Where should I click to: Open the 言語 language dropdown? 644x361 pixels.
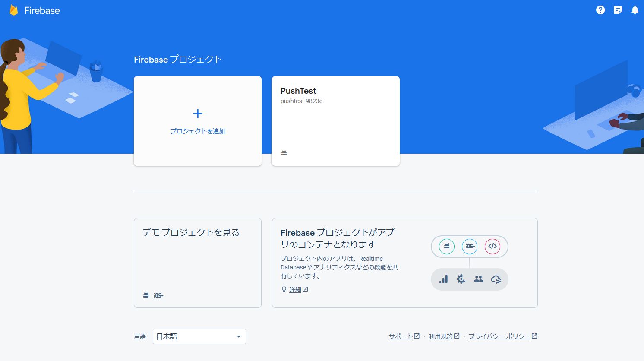[x=199, y=336]
